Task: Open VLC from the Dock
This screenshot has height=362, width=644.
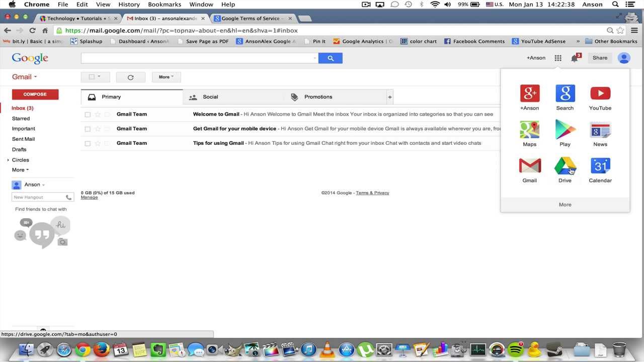Action: (x=328, y=349)
